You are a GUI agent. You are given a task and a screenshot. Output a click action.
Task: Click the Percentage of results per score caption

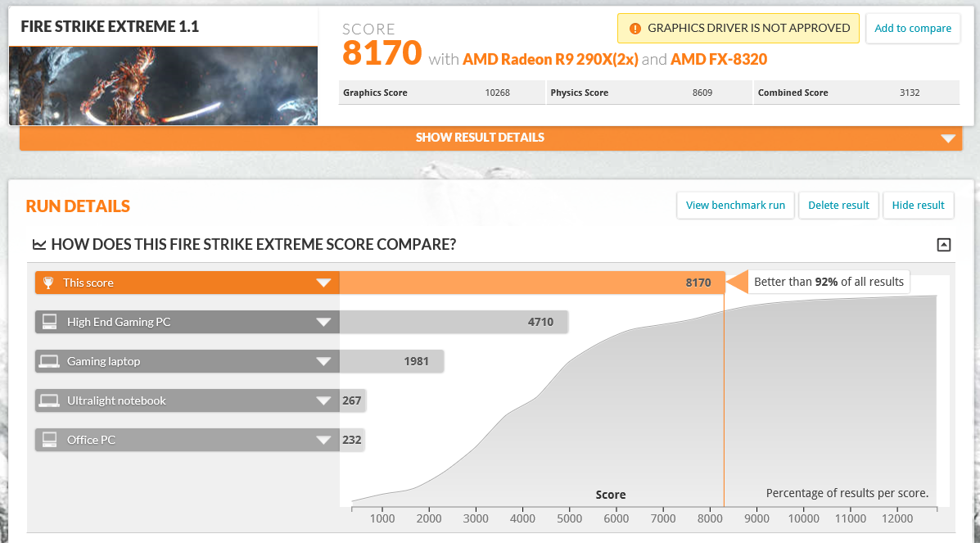coord(847,494)
